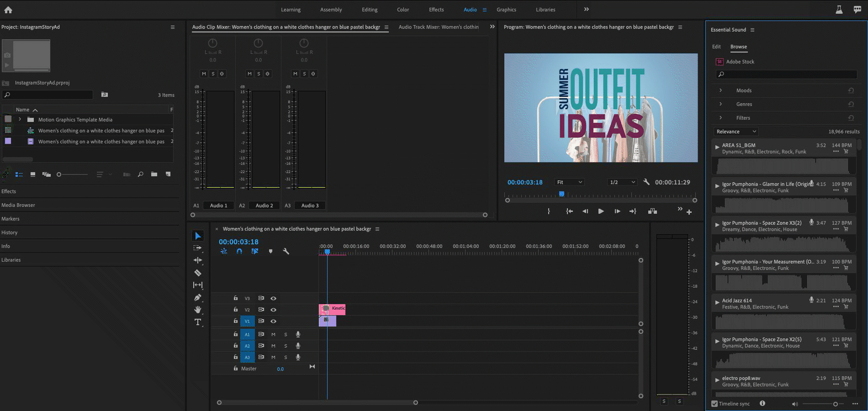Select the Track Select Forward tool
The image size is (868, 411).
198,248
